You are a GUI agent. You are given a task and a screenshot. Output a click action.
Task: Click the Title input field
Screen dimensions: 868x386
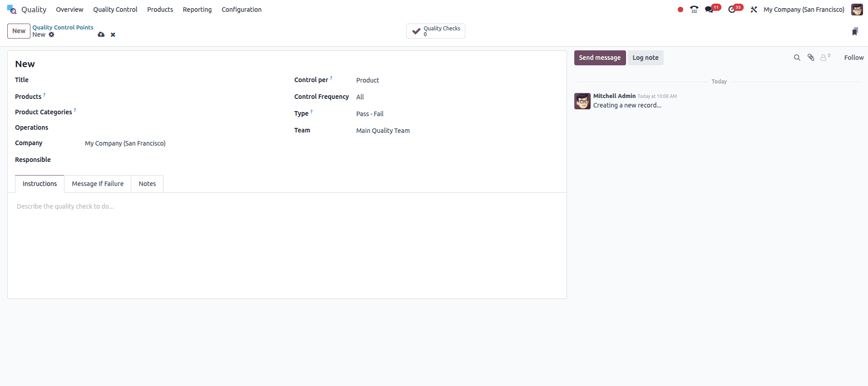136,80
